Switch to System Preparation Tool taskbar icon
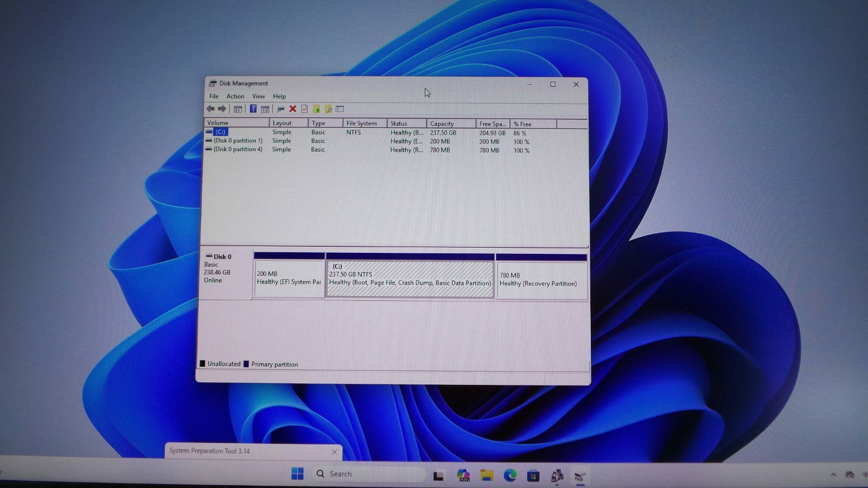Image resolution: width=868 pixels, height=488 pixels. coord(557,476)
